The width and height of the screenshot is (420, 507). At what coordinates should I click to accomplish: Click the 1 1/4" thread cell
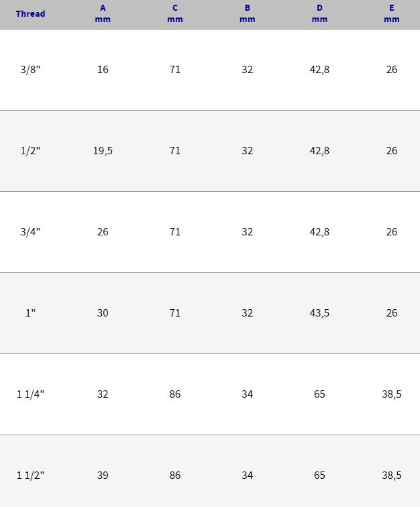coord(30,394)
